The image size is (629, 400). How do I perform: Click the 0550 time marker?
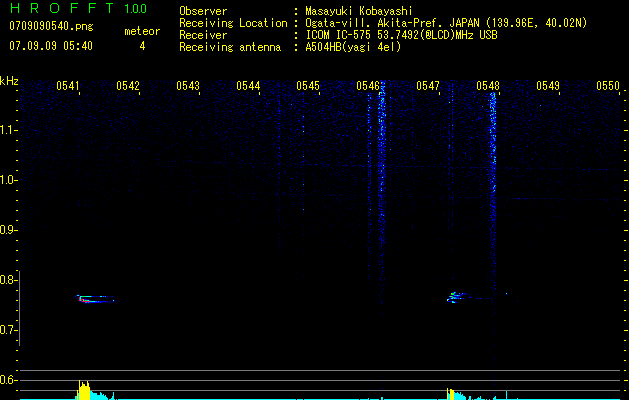pyautogui.click(x=608, y=86)
